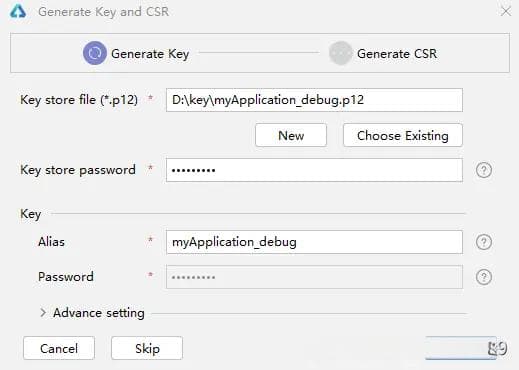Focus the Key store file path field

[x=314, y=100]
